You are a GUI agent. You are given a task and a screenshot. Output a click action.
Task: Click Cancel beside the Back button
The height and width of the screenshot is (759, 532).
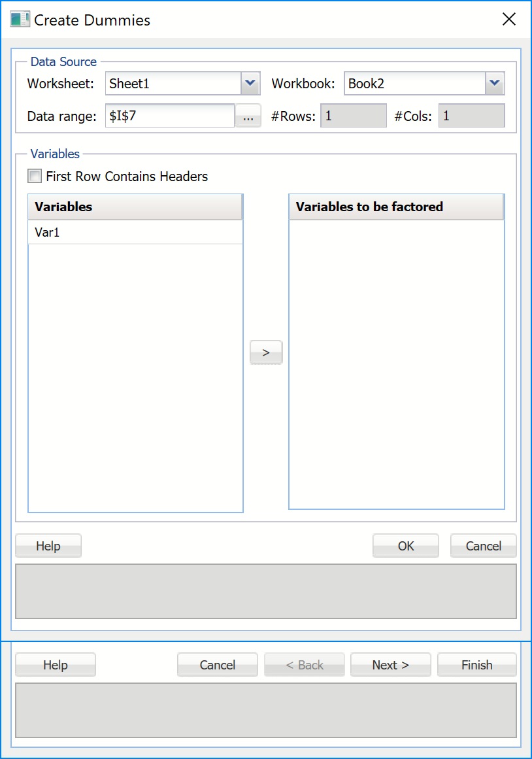[x=217, y=665]
